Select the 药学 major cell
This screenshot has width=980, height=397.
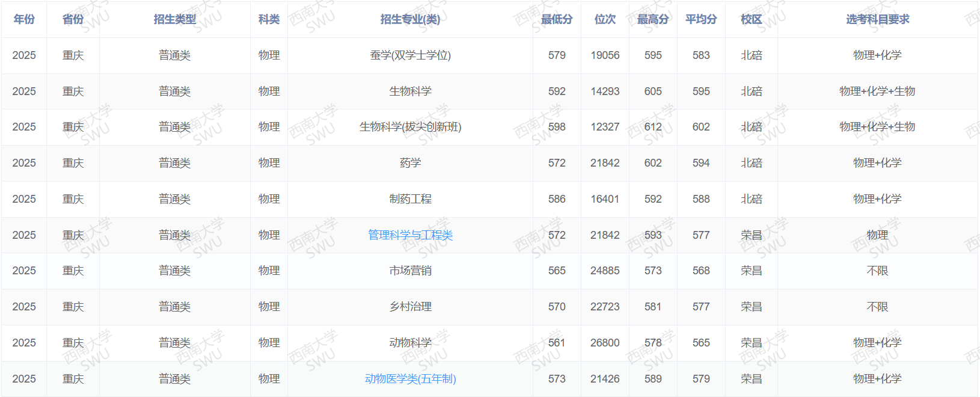[x=410, y=163]
